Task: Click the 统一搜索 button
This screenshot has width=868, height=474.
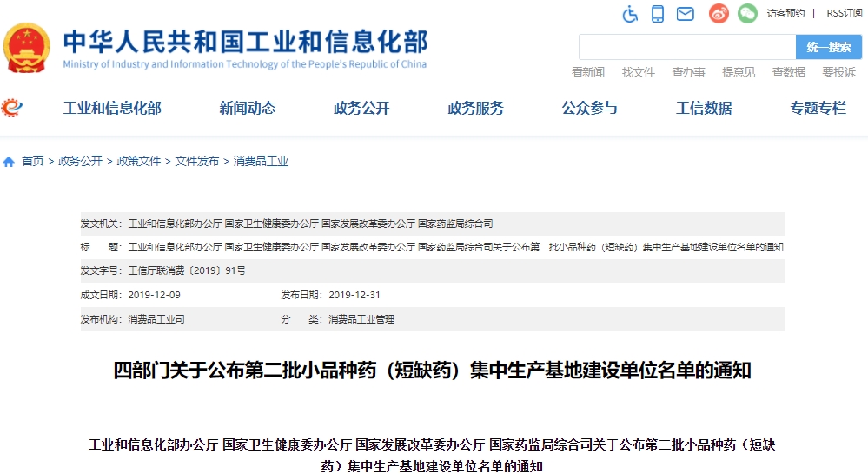Action: tap(829, 47)
